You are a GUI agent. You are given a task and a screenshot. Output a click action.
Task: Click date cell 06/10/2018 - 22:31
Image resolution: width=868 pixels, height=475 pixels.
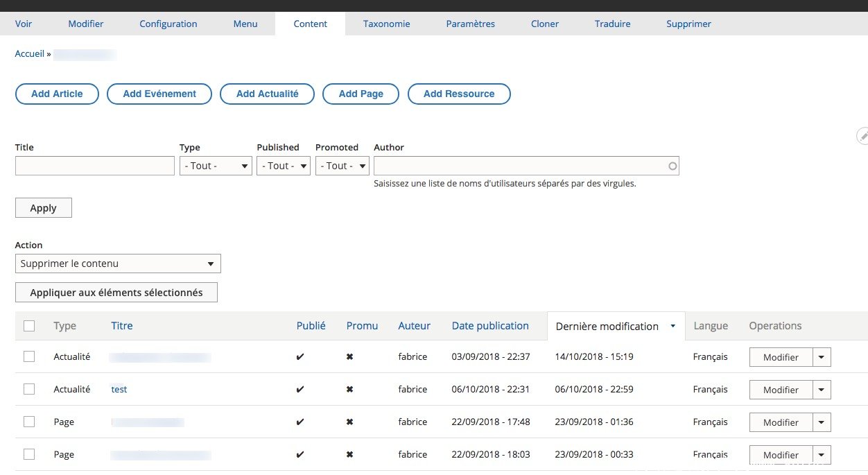(x=491, y=389)
